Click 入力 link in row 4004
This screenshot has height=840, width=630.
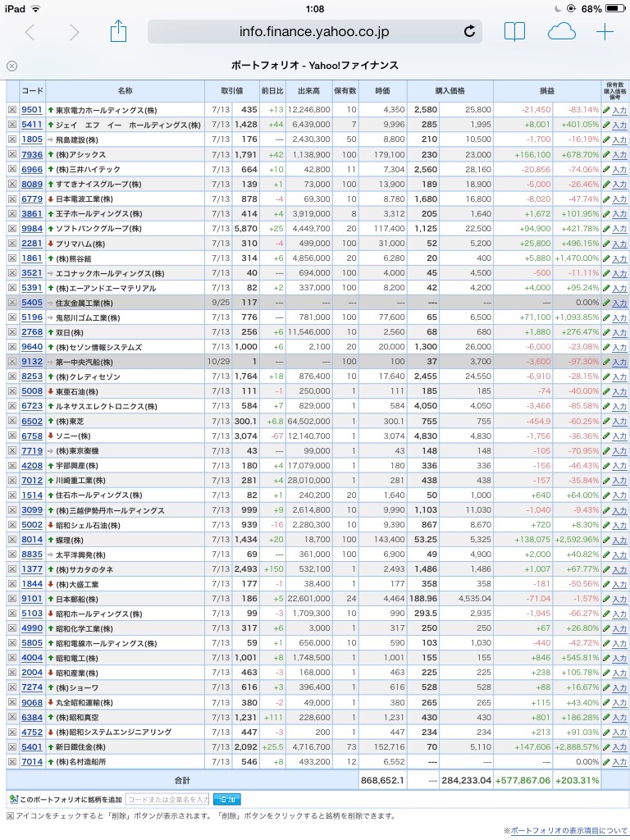pos(619,659)
